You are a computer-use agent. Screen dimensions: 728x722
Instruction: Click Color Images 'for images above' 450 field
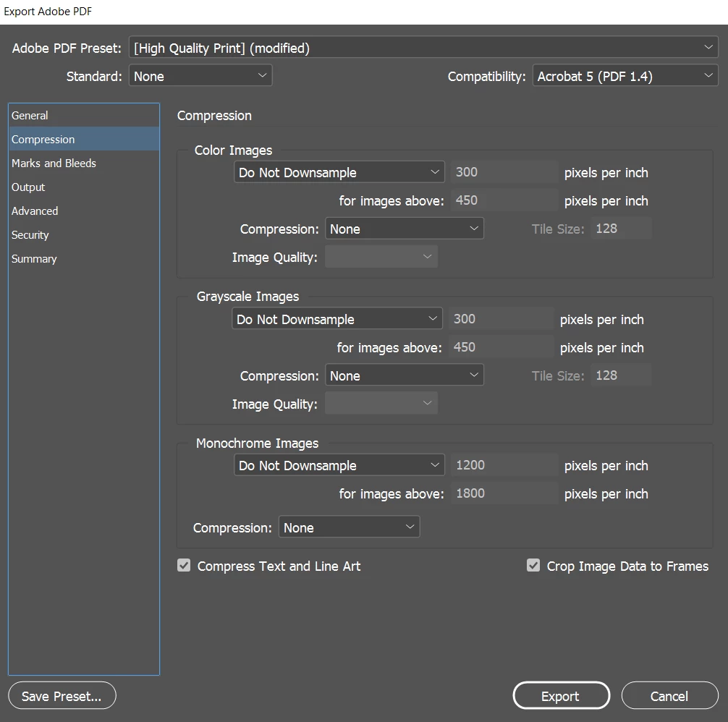click(504, 200)
